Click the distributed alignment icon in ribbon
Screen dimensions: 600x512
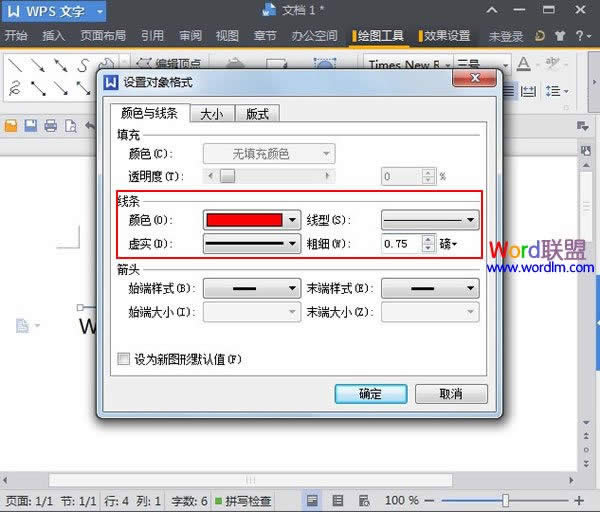coord(528,91)
